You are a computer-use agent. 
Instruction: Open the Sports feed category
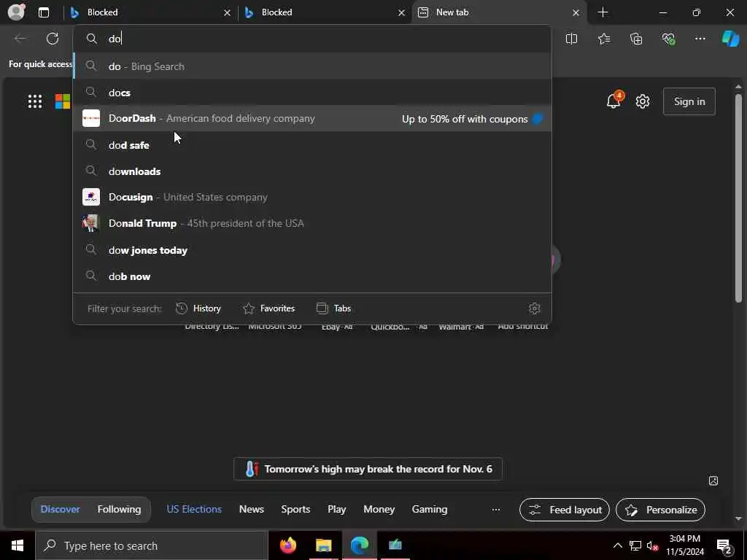pyautogui.click(x=295, y=509)
